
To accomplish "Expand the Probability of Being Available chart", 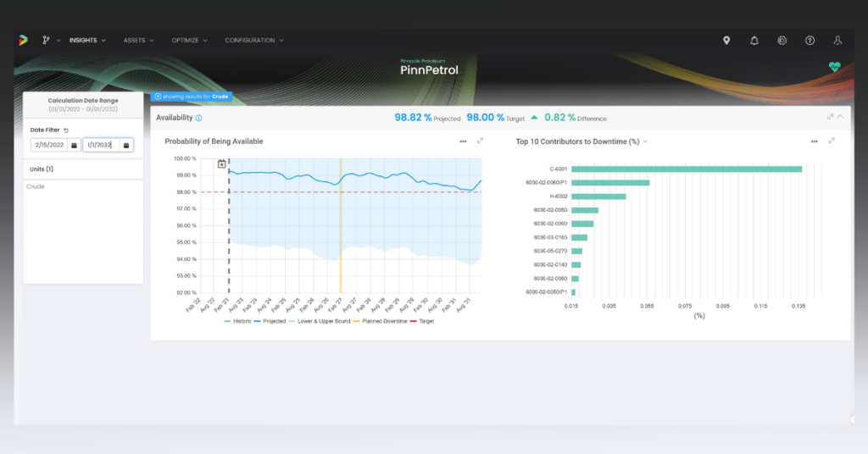I will (x=480, y=141).
